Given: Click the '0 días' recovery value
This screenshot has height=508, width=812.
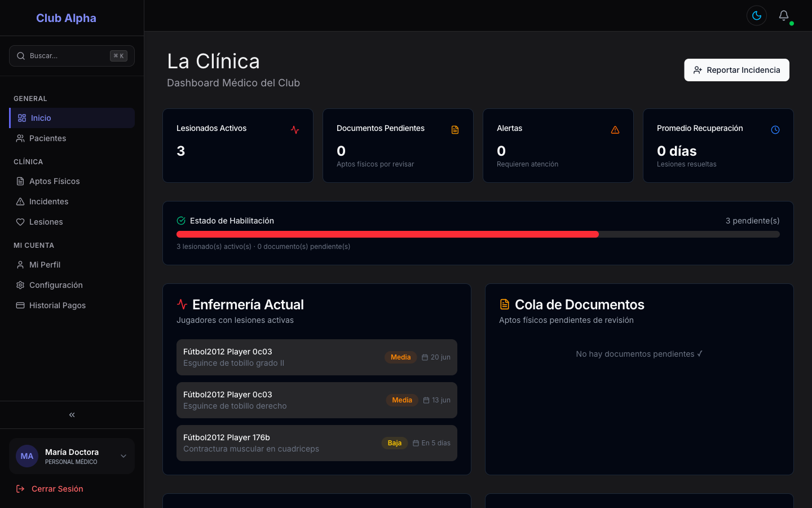Looking at the screenshot, I should pos(677,151).
